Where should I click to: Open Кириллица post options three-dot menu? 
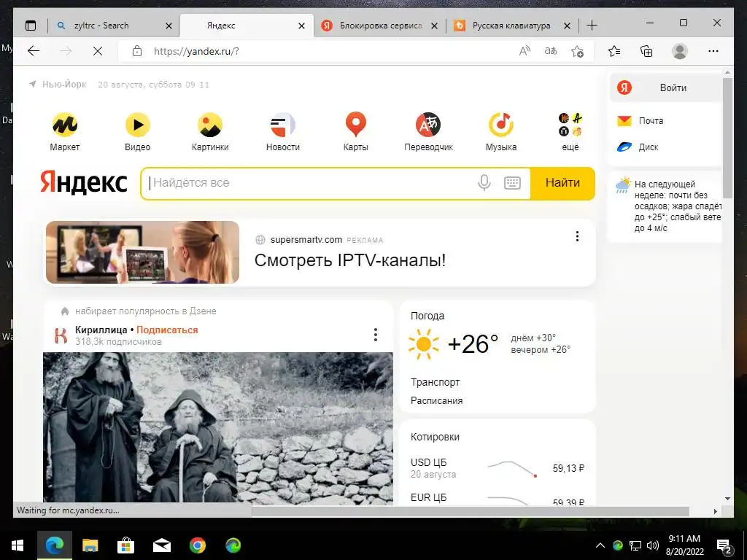point(376,335)
